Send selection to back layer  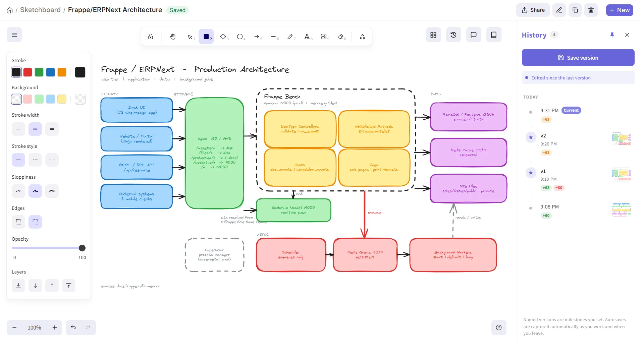click(18, 286)
